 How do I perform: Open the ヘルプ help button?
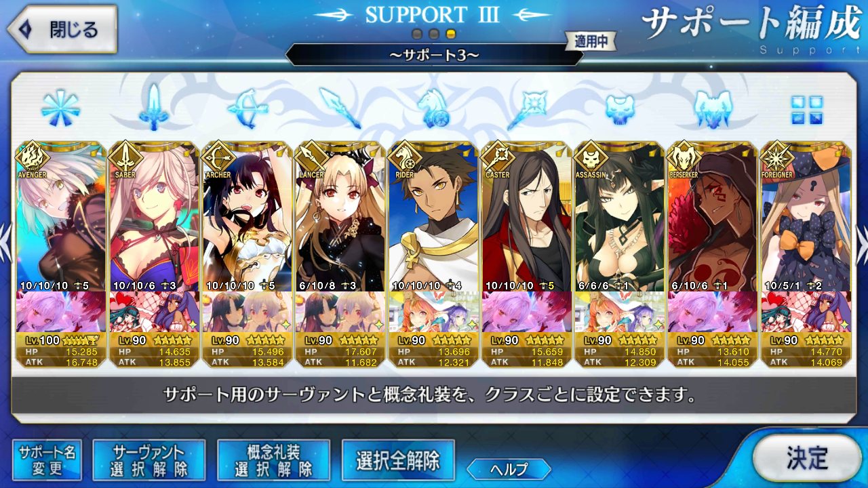(x=509, y=468)
